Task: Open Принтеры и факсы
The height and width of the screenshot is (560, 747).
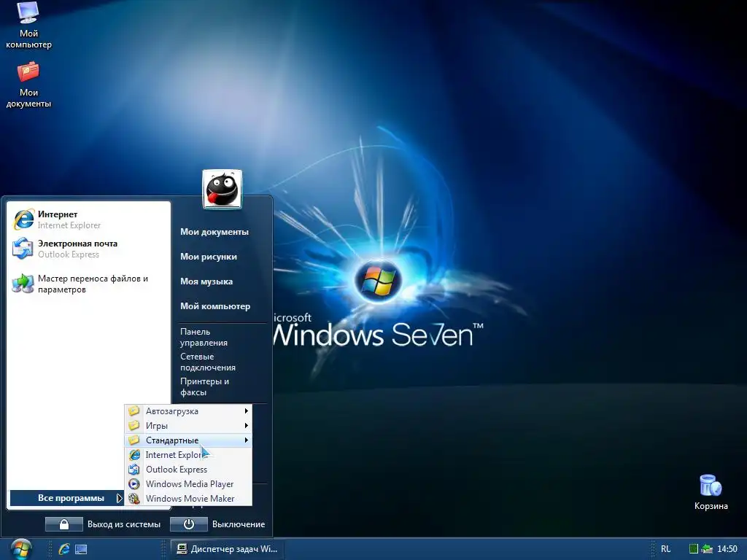Action: pos(204,386)
